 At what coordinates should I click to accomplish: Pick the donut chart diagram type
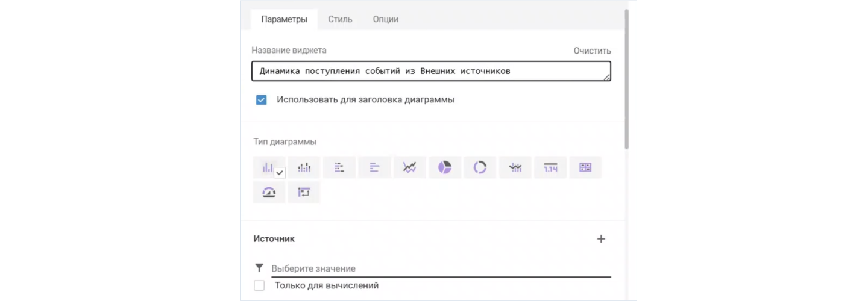(x=480, y=167)
